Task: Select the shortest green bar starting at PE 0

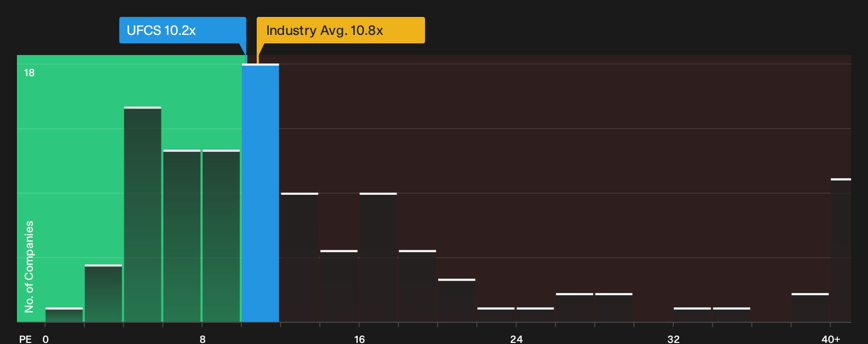Action: pos(64,315)
